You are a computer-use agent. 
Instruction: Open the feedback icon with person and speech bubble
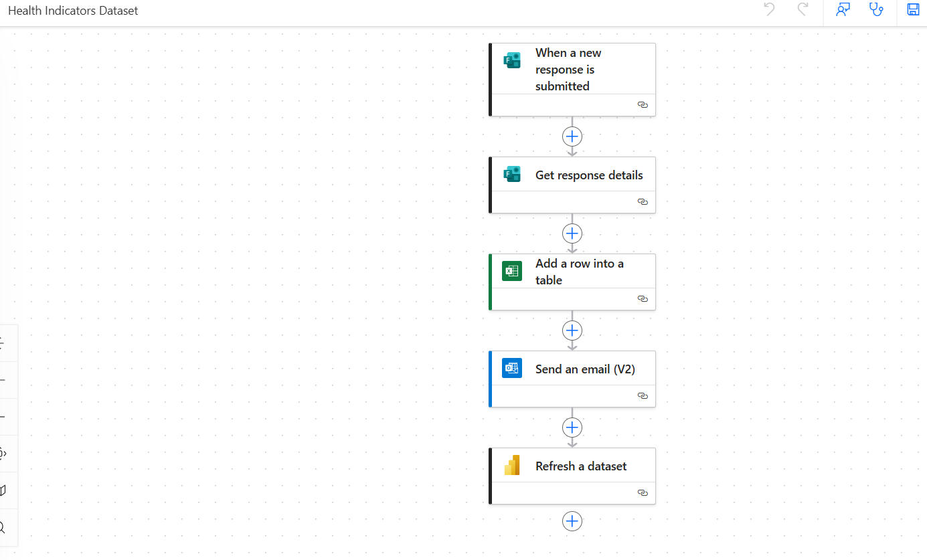click(x=843, y=9)
